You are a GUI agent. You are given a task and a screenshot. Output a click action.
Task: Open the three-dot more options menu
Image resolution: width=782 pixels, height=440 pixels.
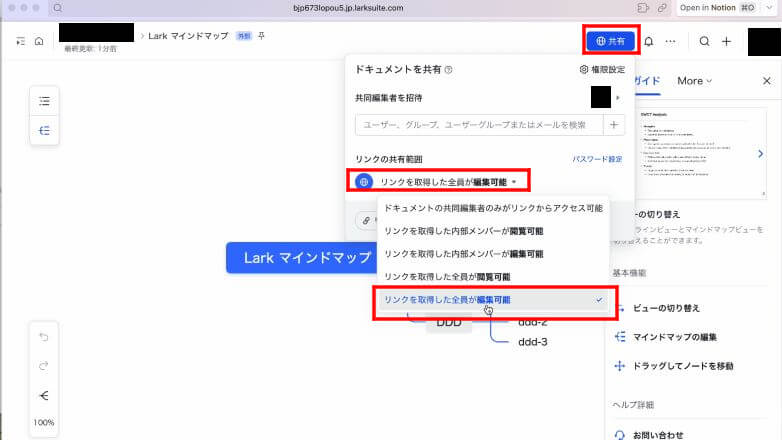pyautogui.click(x=670, y=41)
